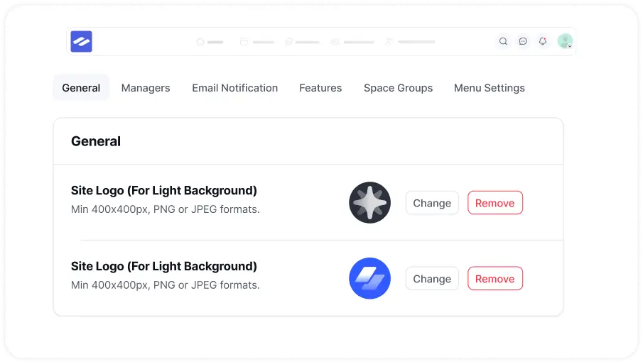Click the home icon in top navigation
Screen dimensions: 643x364
point(200,42)
